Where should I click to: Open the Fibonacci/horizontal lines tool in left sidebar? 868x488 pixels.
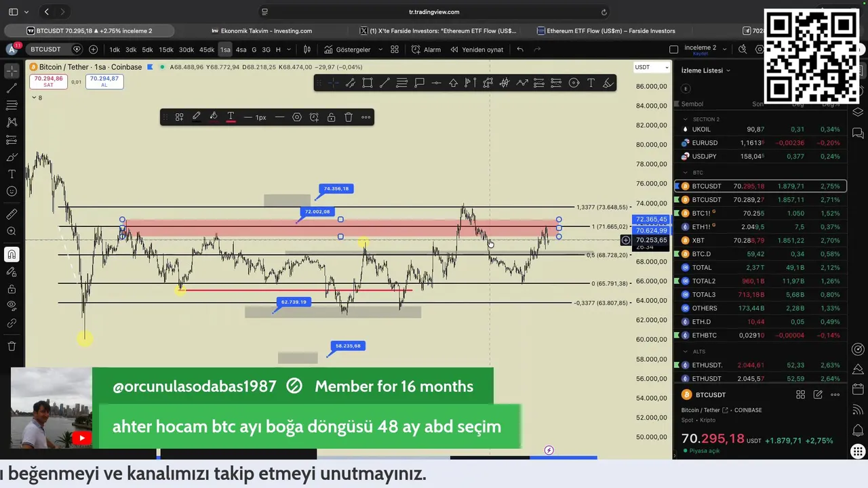(x=12, y=105)
